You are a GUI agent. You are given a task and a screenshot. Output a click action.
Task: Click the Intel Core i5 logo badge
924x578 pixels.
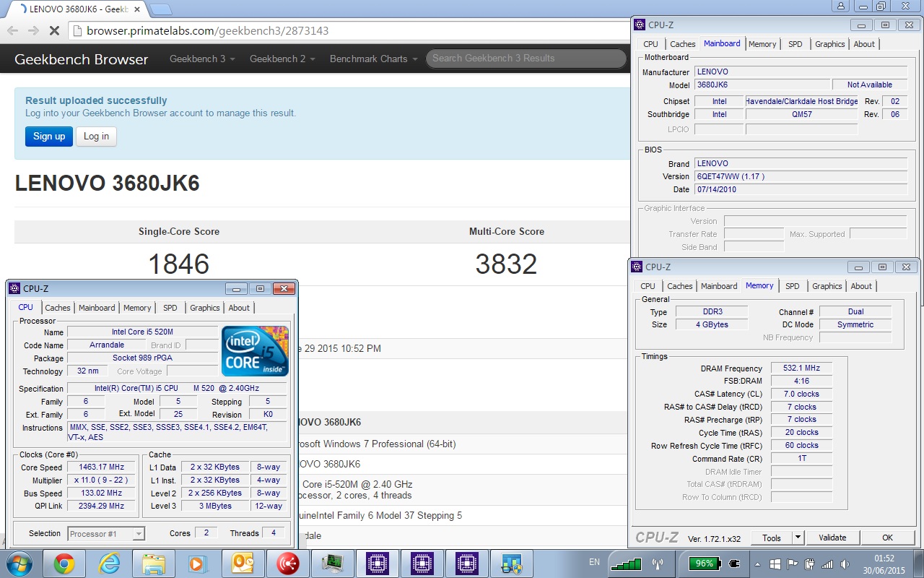(x=255, y=351)
